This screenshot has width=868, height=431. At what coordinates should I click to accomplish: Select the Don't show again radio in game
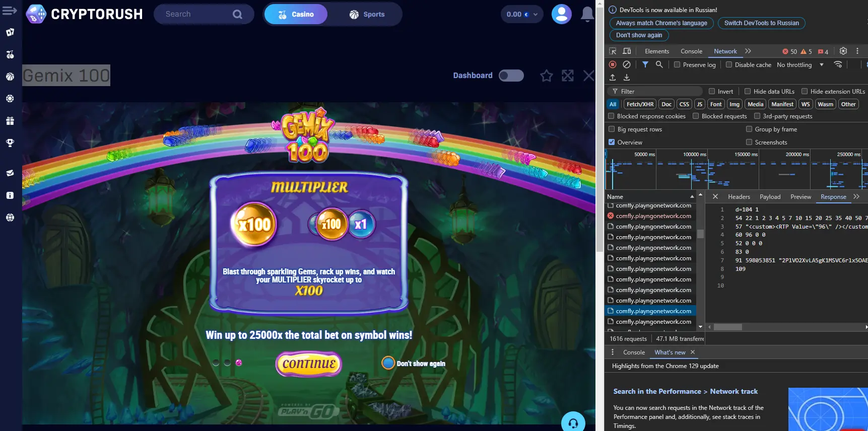pyautogui.click(x=388, y=363)
